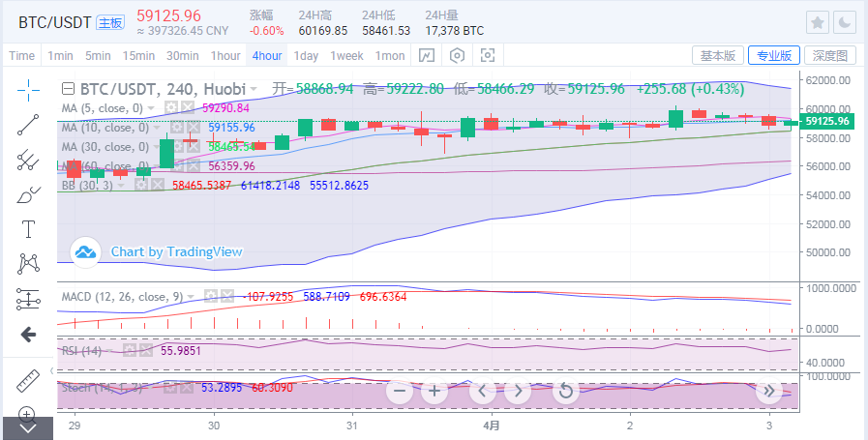Select the trend line drawing tool
This screenshot has width=868, height=440.
tap(27, 125)
